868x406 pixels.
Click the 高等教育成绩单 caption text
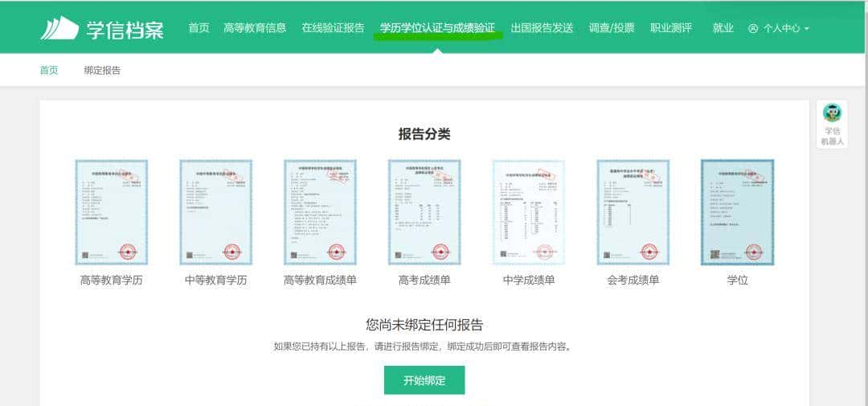320,281
